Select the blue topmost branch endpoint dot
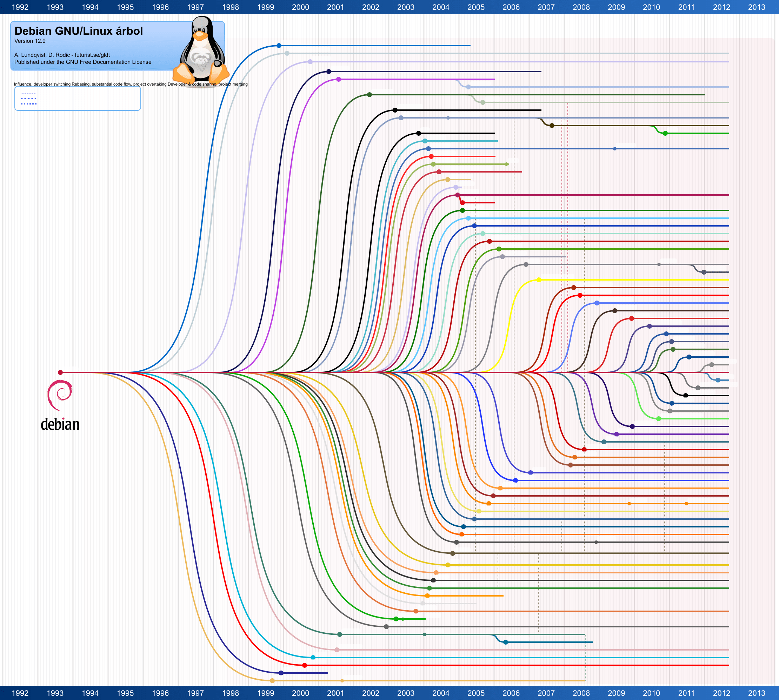 pyautogui.click(x=278, y=45)
